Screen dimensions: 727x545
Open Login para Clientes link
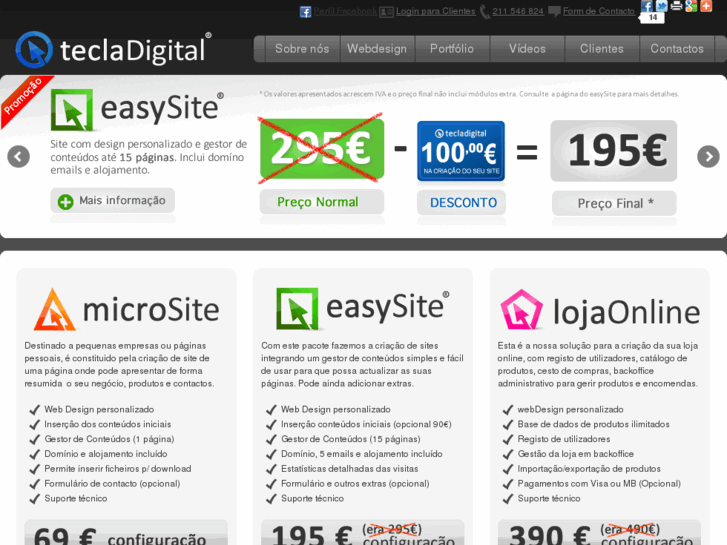point(435,11)
